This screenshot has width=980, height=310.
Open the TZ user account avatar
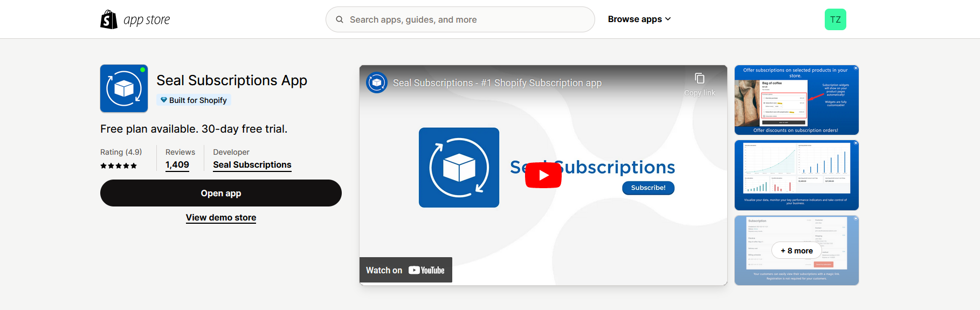(x=836, y=19)
